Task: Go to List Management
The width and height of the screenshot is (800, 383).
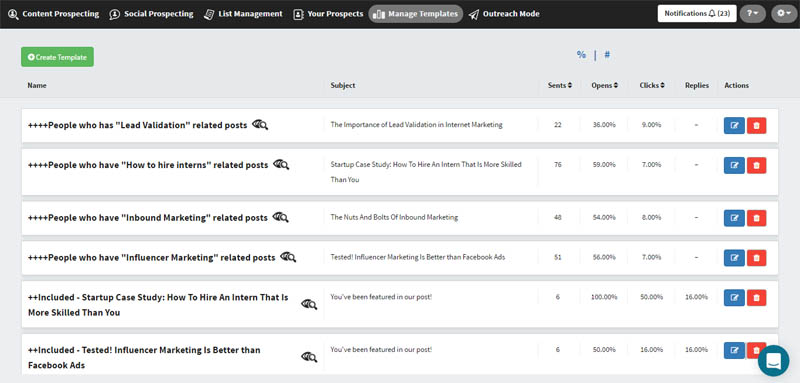Action: coord(243,14)
